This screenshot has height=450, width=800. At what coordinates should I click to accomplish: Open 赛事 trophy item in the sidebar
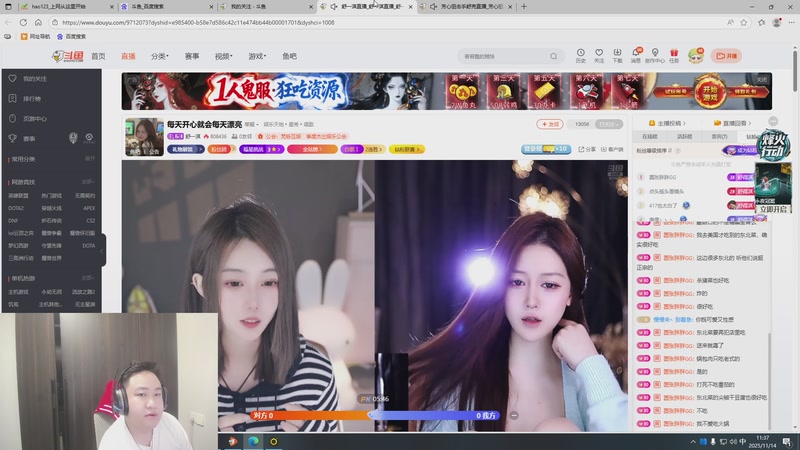click(29, 138)
